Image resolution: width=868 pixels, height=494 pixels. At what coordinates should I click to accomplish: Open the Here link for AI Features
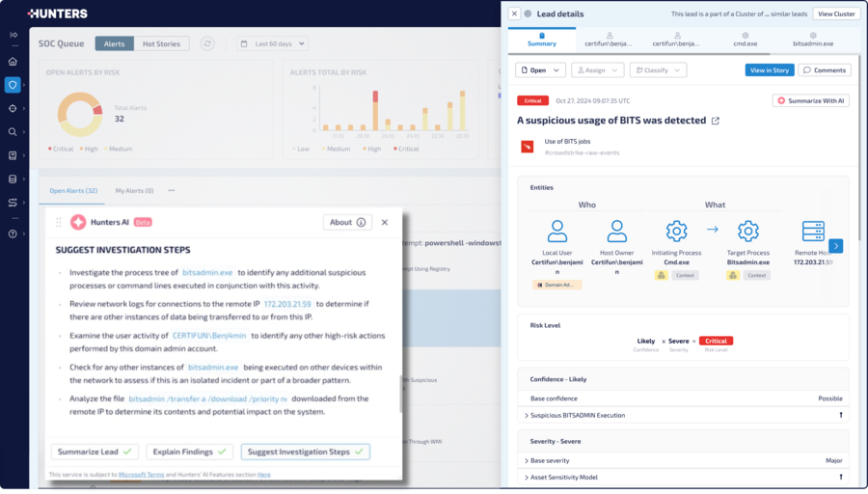tap(264, 475)
